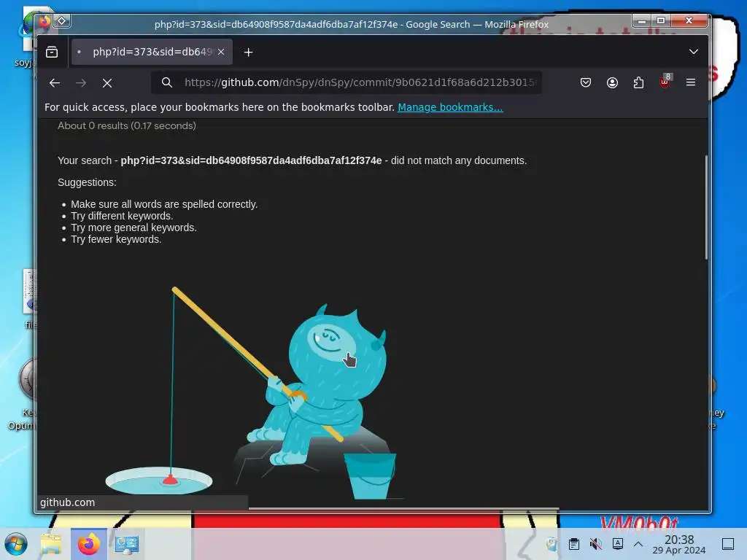Open a new tab with plus button
This screenshot has height=560, width=747.
tap(248, 52)
